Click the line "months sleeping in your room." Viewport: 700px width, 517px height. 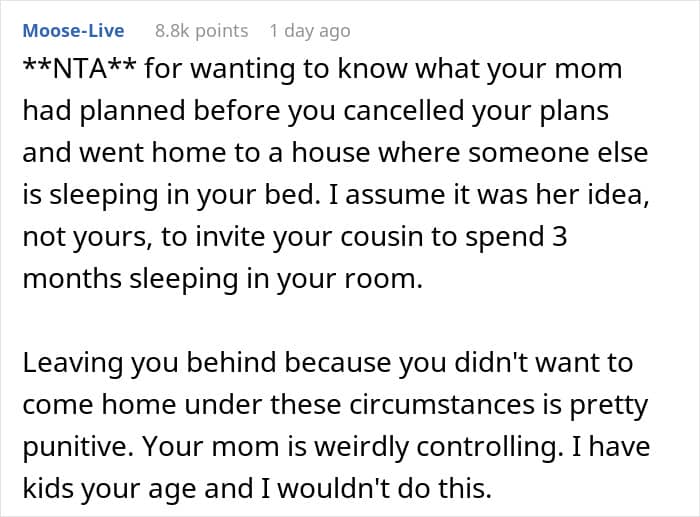222,279
